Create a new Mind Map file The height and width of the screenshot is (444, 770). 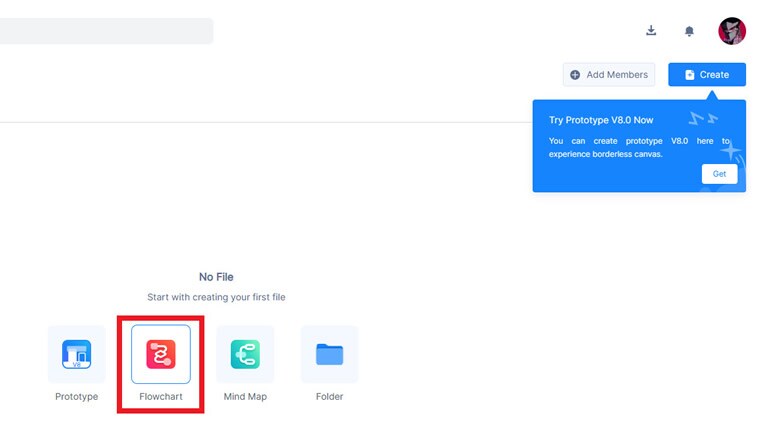[245, 354]
